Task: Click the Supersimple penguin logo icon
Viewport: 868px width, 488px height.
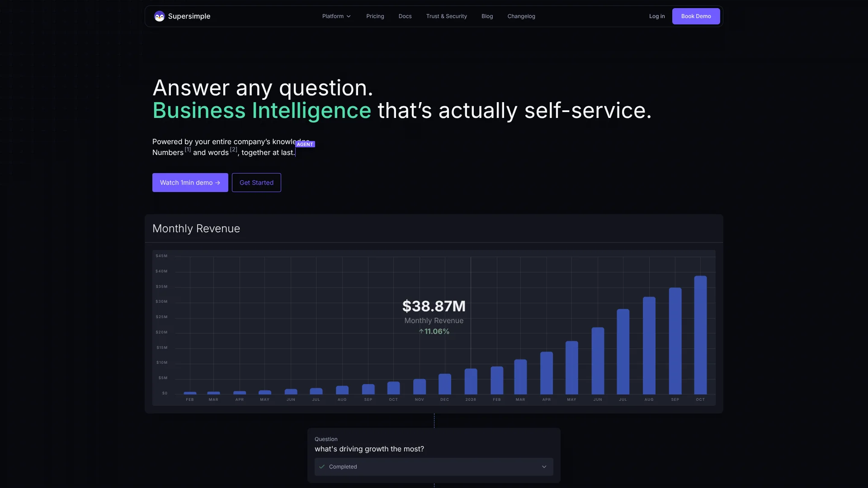Action: 159,16
